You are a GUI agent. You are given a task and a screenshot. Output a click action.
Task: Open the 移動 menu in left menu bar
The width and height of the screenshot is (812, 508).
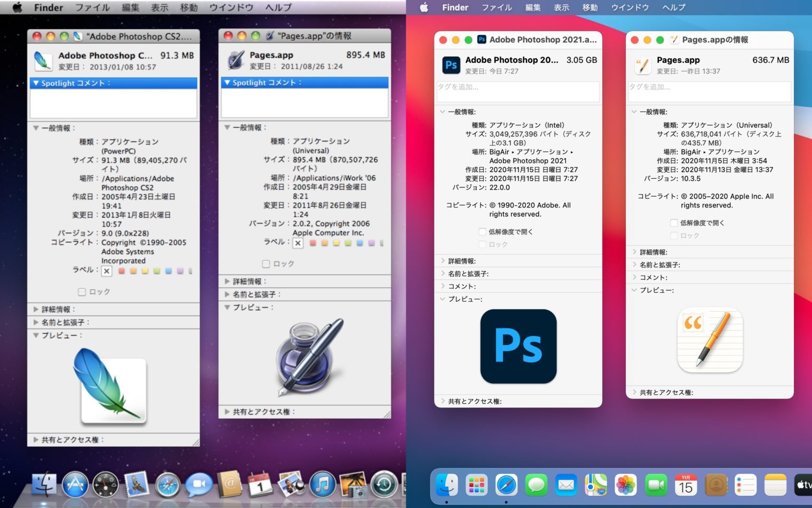click(189, 7)
